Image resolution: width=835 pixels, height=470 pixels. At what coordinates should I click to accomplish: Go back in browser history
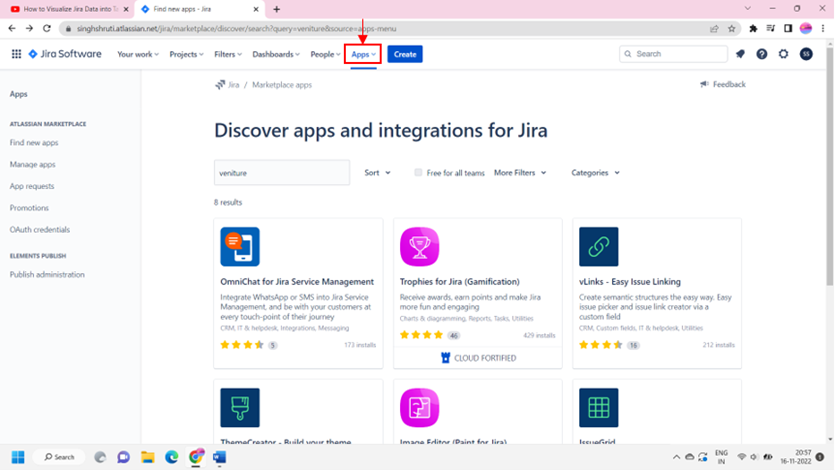pyautogui.click(x=12, y=28)
